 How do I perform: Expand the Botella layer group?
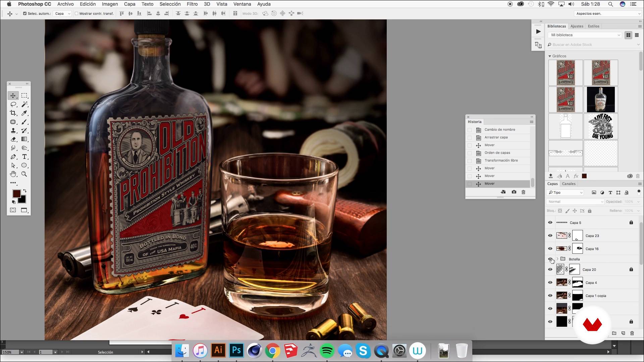(x=557, y=259)
